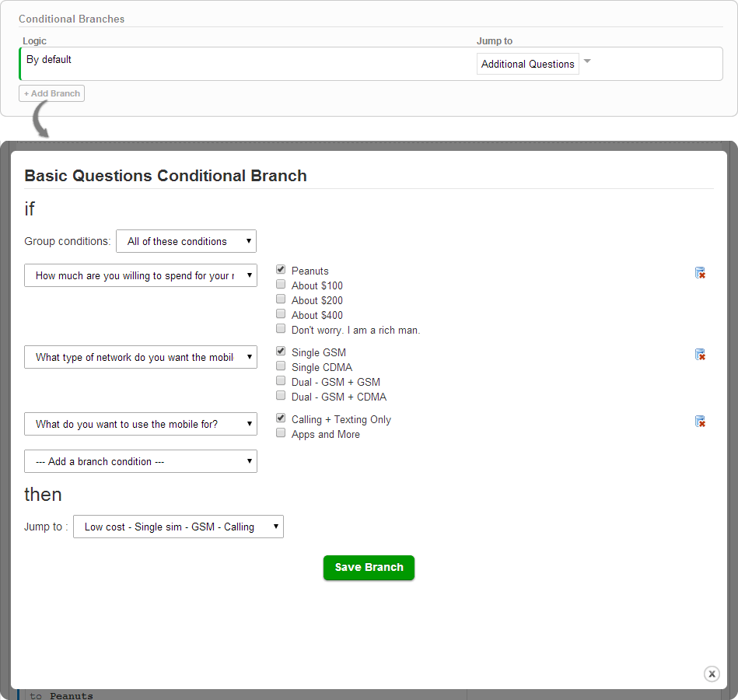Screen dimensions: 738x700
Task: Delete the spending budget condition row
Action: click(x=700, y=272)
